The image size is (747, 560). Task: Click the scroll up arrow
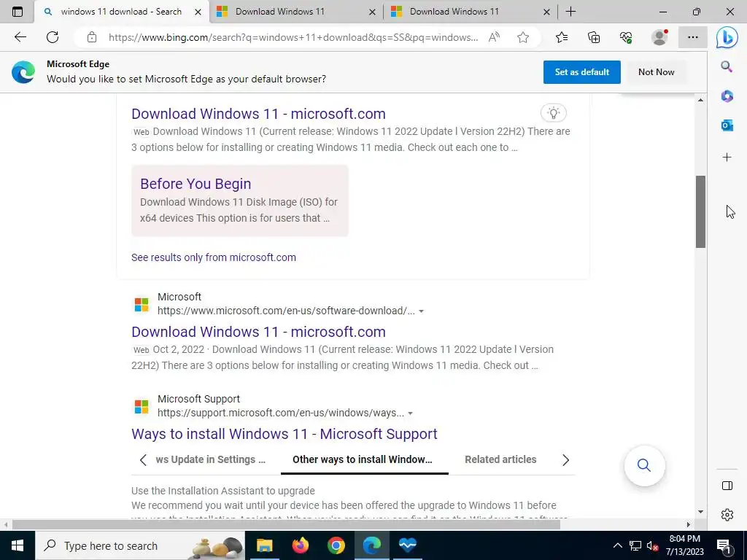click(x=700, y=100)
